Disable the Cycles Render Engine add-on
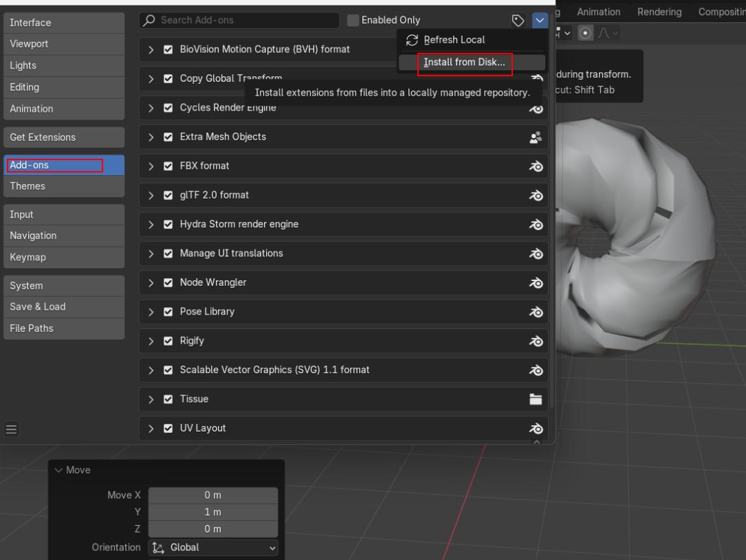 pos(168,108)
